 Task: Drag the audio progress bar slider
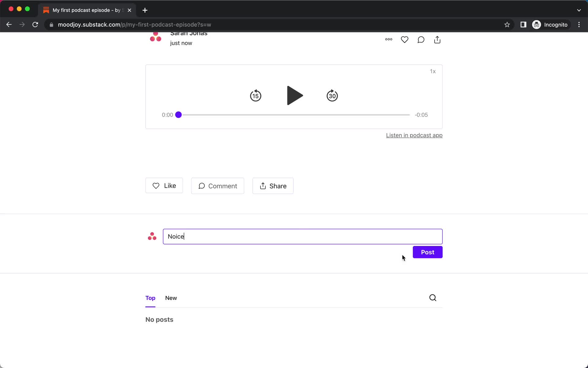point(178,114)
